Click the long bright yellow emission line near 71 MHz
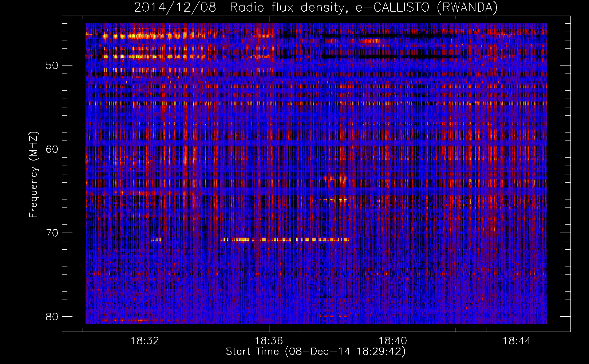The image size is (589, 364). (285, 240)
